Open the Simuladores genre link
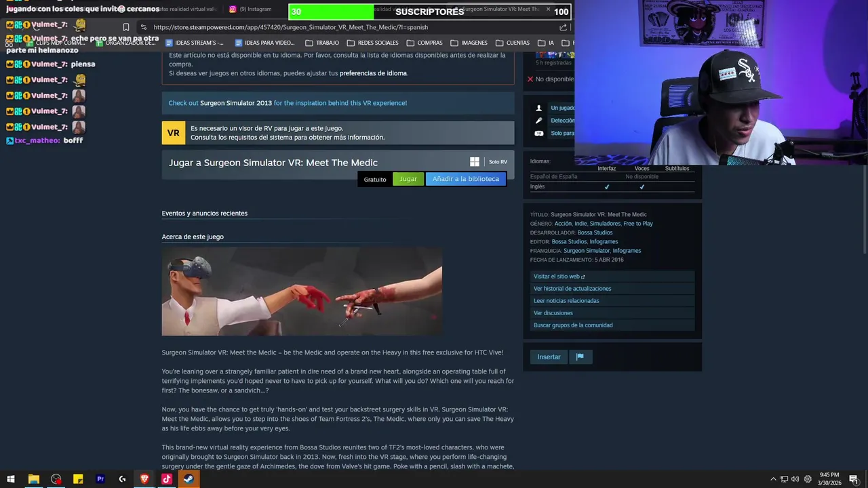The width and height of the screenshot is (868, 488). (x=605, y=224)
